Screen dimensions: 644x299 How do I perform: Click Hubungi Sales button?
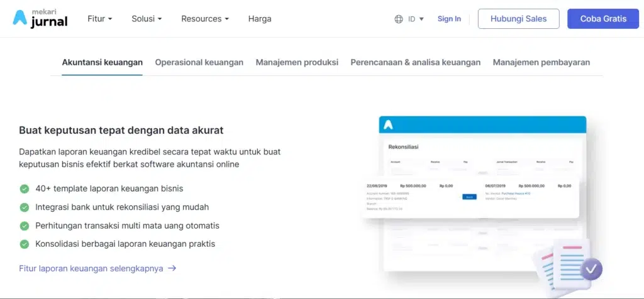[518, 19]
